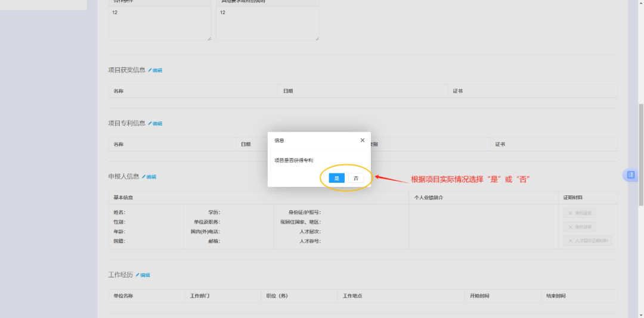644x318 pixels.
Task: Click the 学历 field label
Action: coord(214,213)
